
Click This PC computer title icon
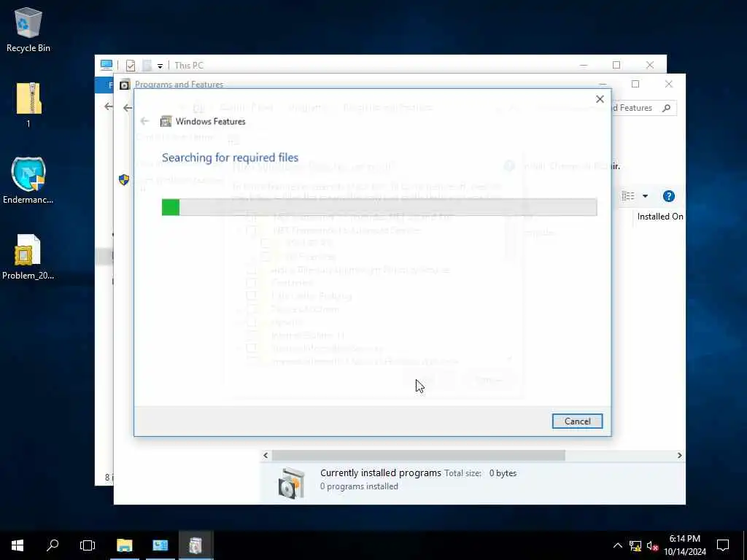[107, 65]
